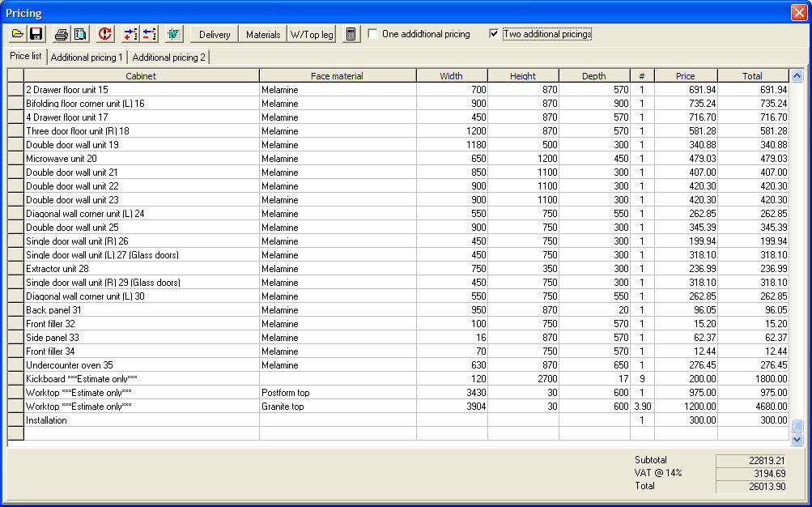Click the insert row icon with red plus
Viewport: 812px width, 507px height.
pyautogui.click(x=130, y=34)
